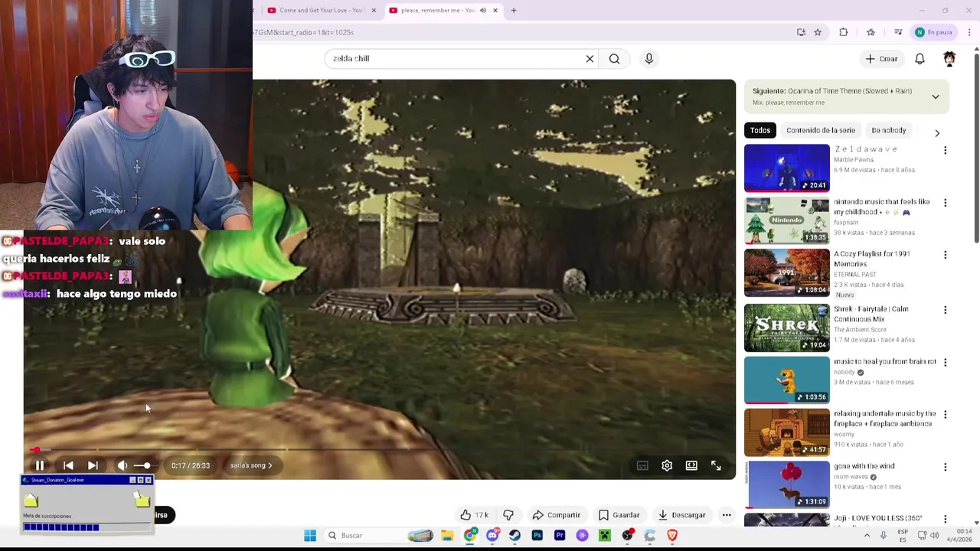Open the Chrome three-dot menu
This screenshot has width=980, height=551.
[x=969, y=32]
